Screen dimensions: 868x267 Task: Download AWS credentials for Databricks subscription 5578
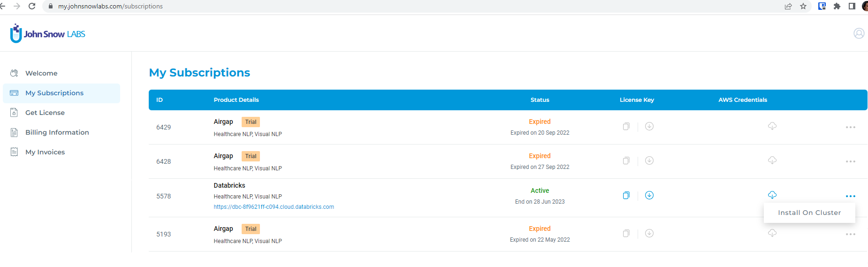(x=772, y=195)
